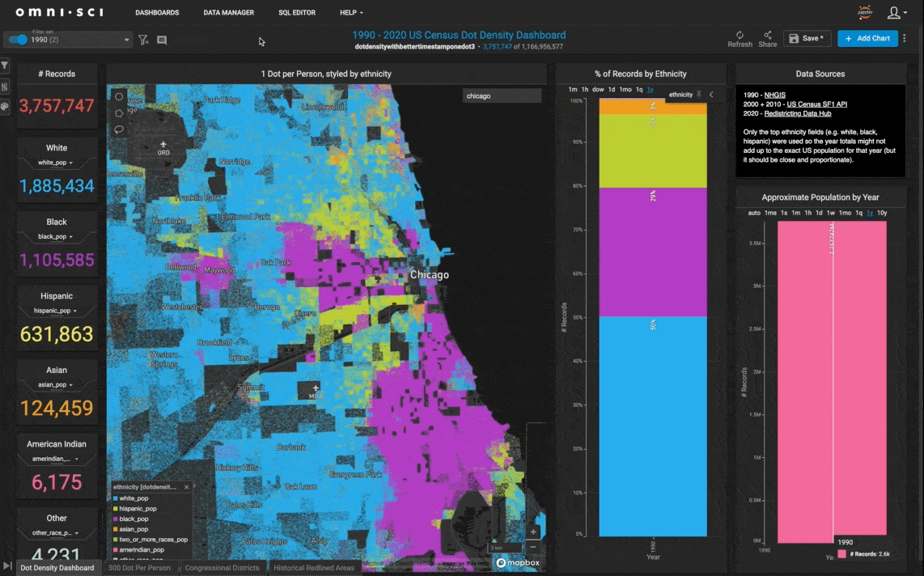Collapse the ethnicity legend chevron on chart
This screenshot has width=924, height=576.
[711, 94]
